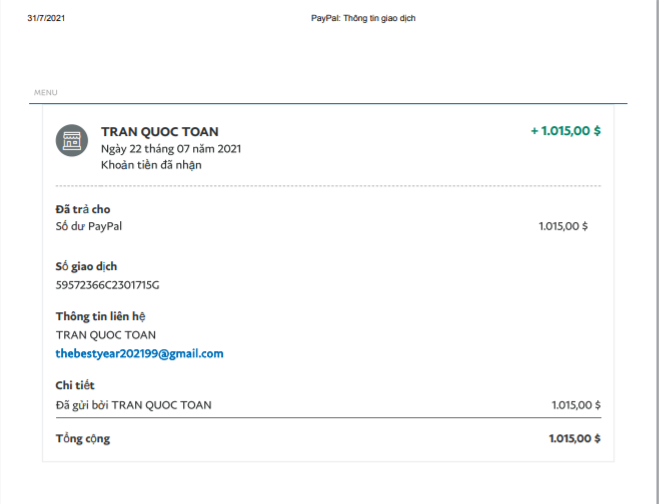Click the contact name above the email
659x504 pixels.
106,335
